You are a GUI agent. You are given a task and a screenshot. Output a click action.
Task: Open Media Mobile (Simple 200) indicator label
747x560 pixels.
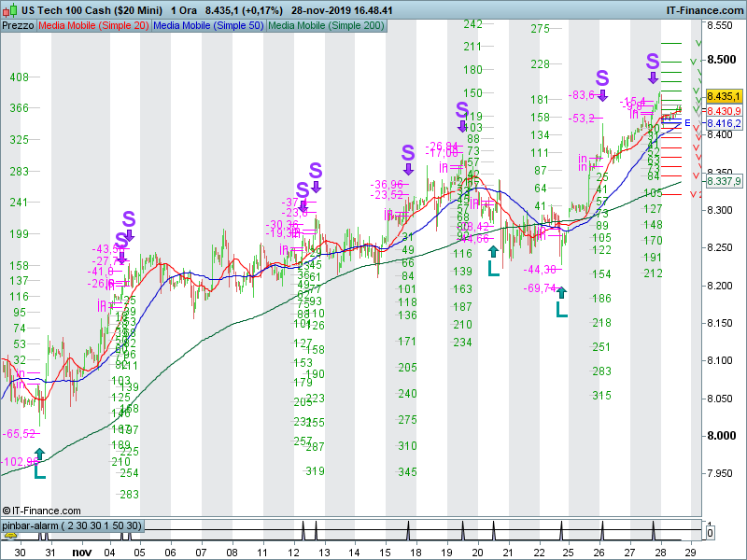coord(326,26)
